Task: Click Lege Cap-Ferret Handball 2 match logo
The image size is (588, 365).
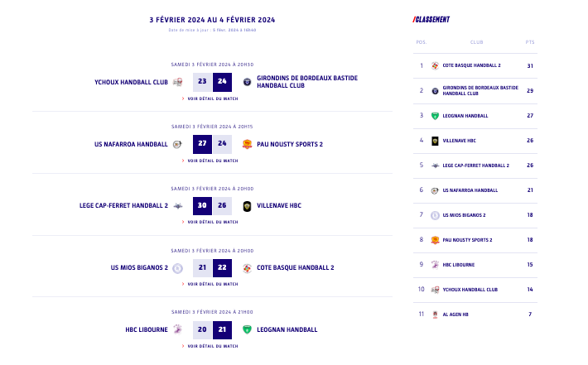Action: (178, 206)
